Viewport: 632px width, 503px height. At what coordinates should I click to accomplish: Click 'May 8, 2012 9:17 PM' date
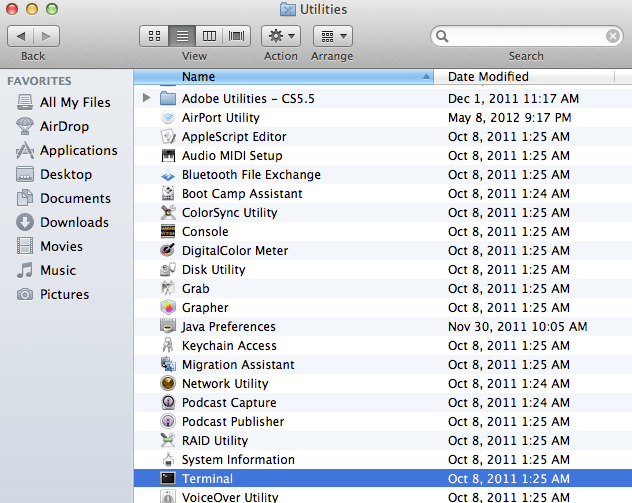(509, 118)
